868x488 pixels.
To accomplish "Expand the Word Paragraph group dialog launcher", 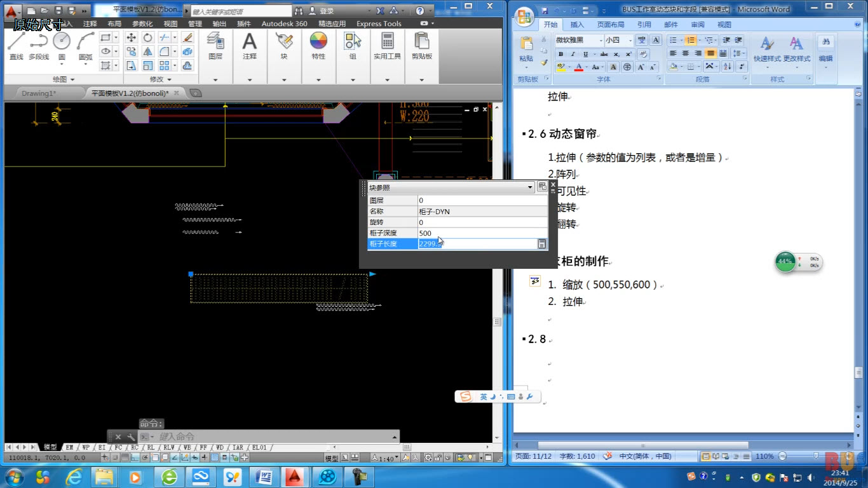I will pyautogui.click(x=745, y=79).
